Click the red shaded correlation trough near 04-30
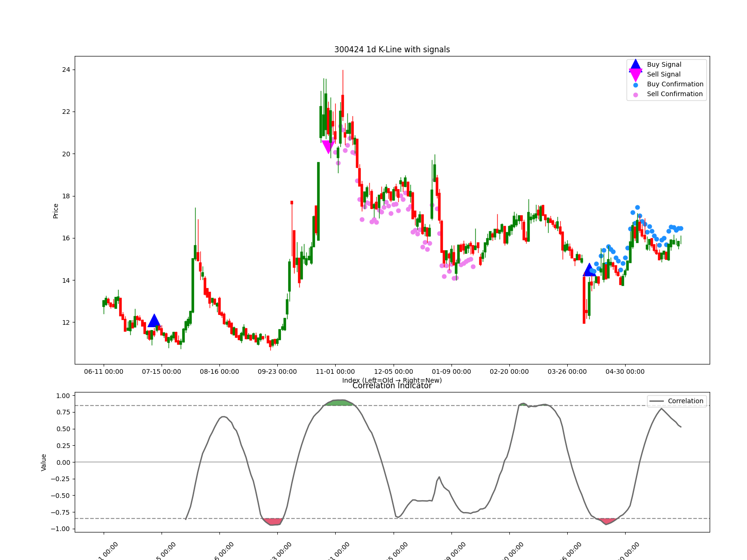747x560 pixels. (x=607, y=521)
